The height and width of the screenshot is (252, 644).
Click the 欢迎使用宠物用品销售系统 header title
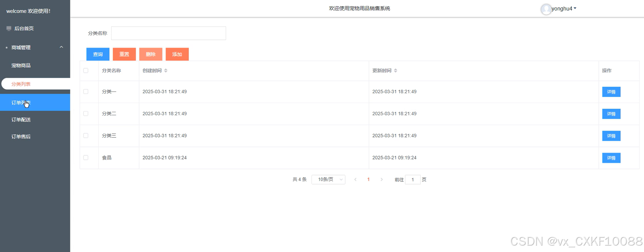(x=360, y=8)
